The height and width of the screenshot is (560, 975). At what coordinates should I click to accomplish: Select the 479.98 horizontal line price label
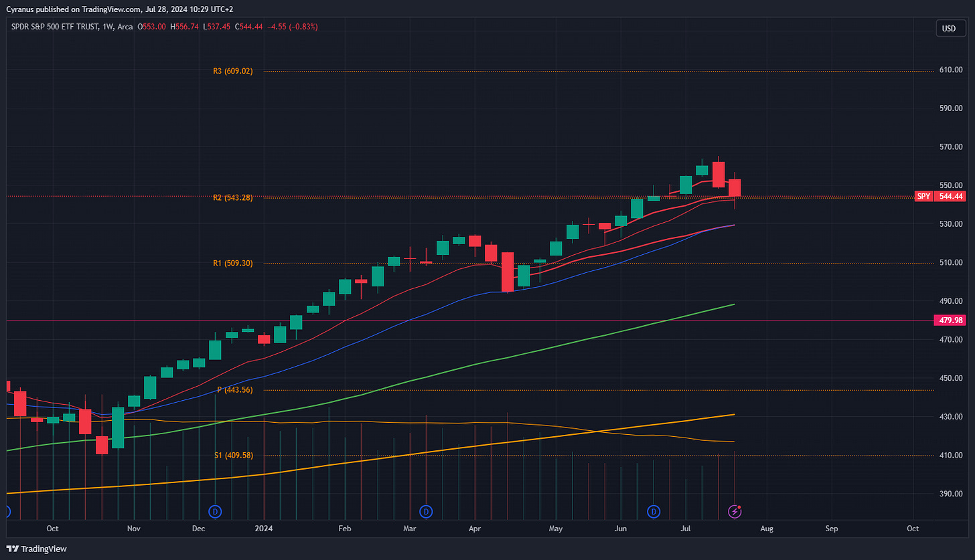coord(952,320)
